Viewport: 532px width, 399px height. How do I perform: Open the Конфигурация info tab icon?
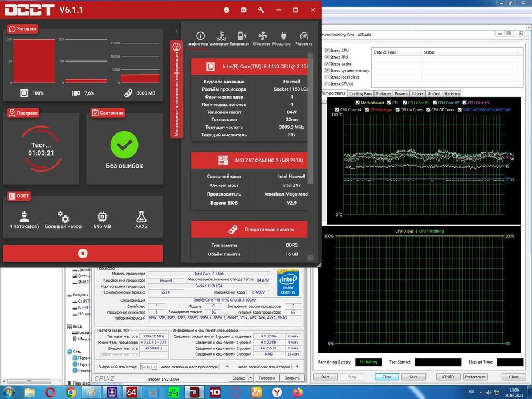pos(201,36)
